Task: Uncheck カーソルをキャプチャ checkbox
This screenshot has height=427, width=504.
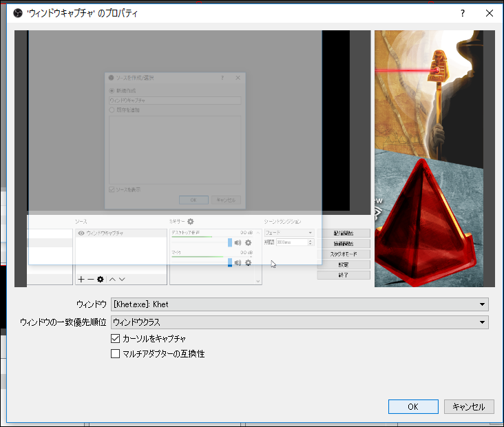Action: click(x=115, y=338)
